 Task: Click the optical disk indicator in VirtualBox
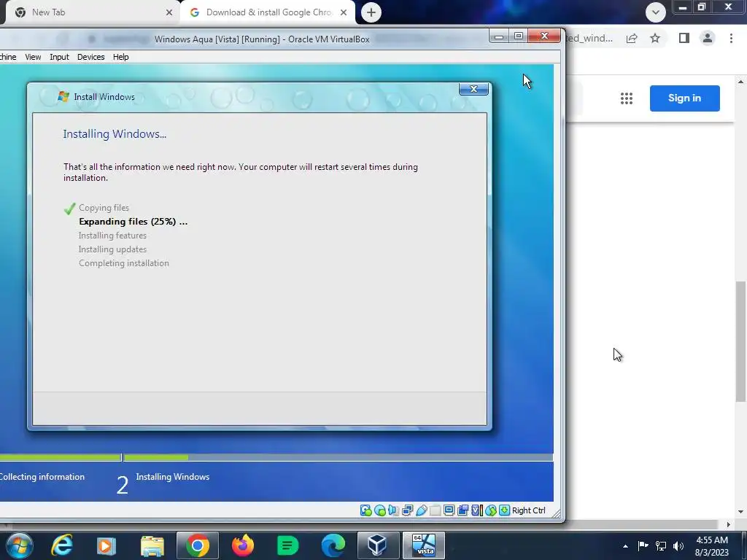(379, 510)
